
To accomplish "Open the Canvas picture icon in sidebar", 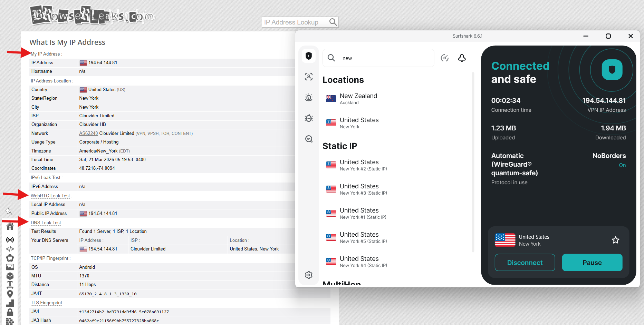I will [10, 267].
